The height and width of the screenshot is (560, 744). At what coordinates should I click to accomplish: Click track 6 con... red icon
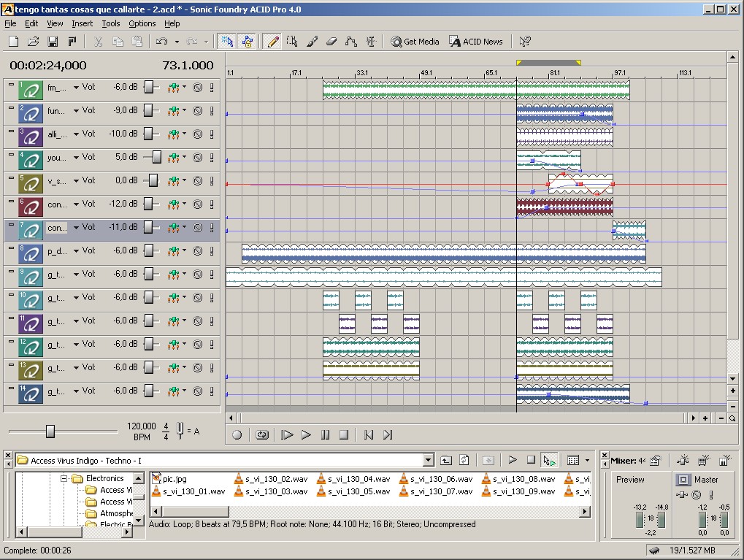[x=31, y=207]
